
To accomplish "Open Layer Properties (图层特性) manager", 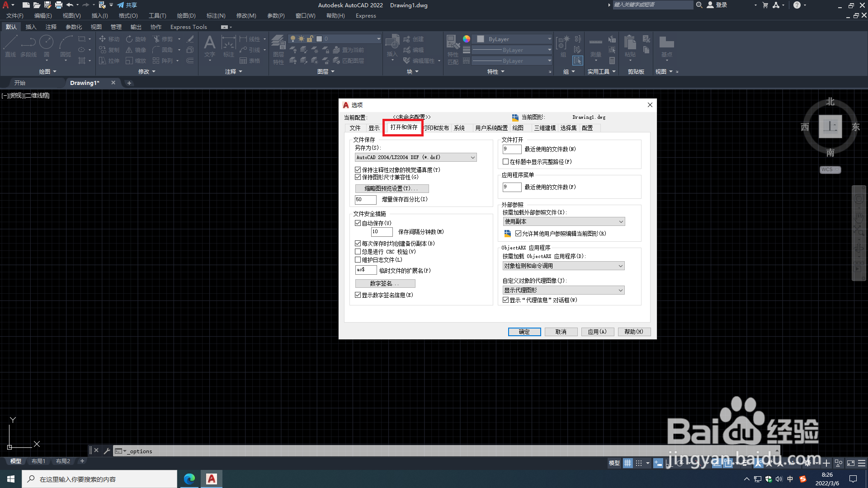I will 278,50.
